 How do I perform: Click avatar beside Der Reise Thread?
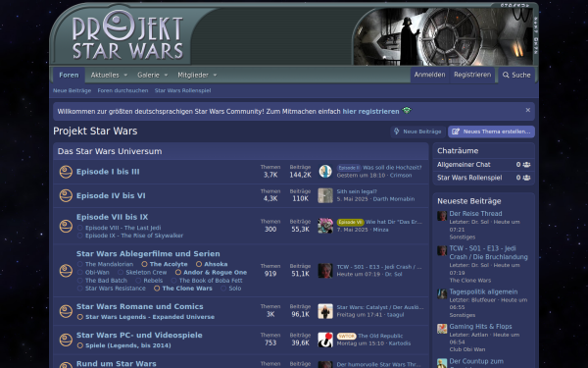pyautogui.click(x=442, y=216)
